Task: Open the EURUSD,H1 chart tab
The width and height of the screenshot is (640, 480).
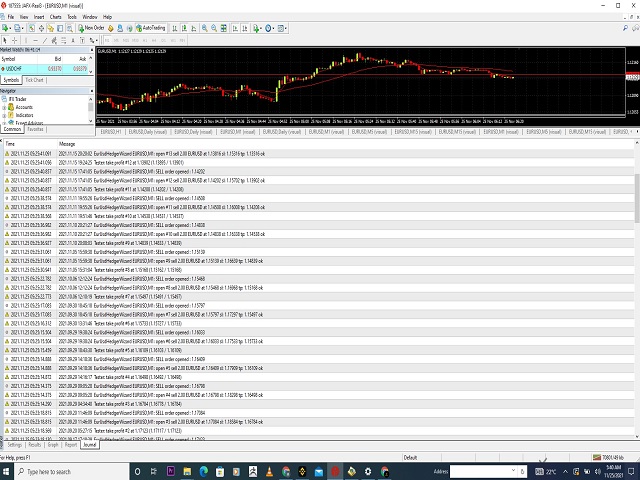Action: pos(111,132)
